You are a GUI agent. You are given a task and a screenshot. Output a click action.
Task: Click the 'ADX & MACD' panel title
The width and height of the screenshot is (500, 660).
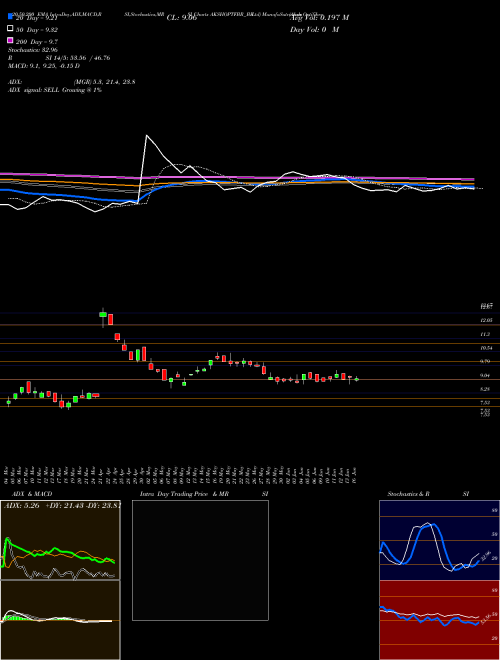click(x=32, y=494)
